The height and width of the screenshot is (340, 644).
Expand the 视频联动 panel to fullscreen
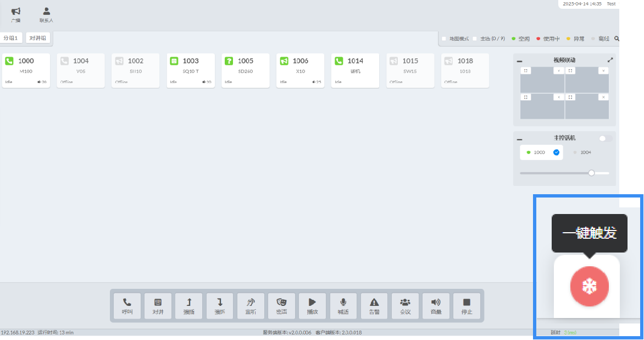click(610, 60)
